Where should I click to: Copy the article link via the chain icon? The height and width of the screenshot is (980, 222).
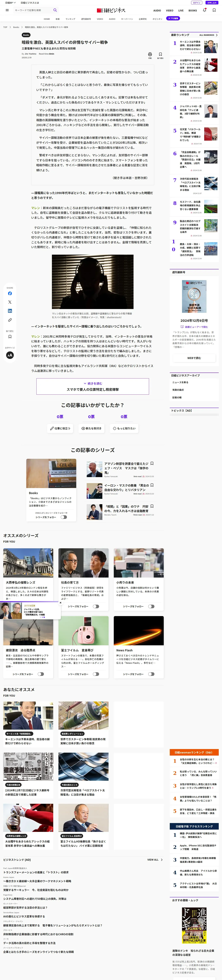pyautogui.click(x=10, y=320)
